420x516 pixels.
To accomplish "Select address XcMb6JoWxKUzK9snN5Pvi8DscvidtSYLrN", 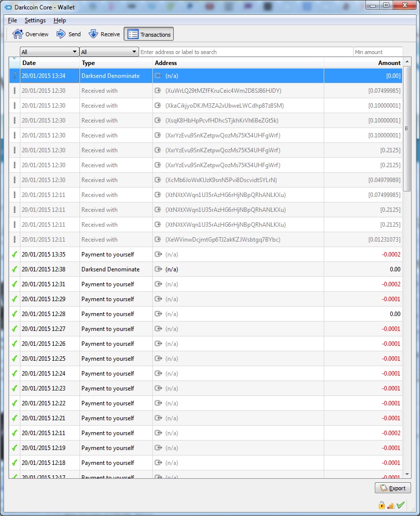I will (x=221, y=180).
